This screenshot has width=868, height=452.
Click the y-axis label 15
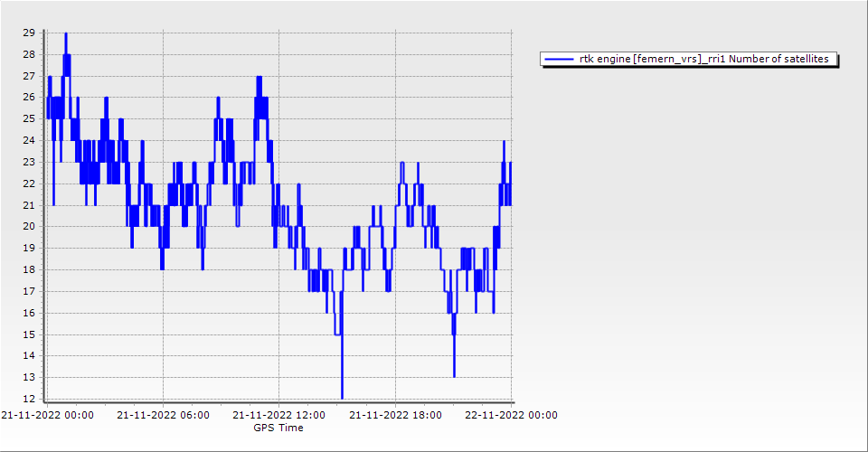[29, 334]
